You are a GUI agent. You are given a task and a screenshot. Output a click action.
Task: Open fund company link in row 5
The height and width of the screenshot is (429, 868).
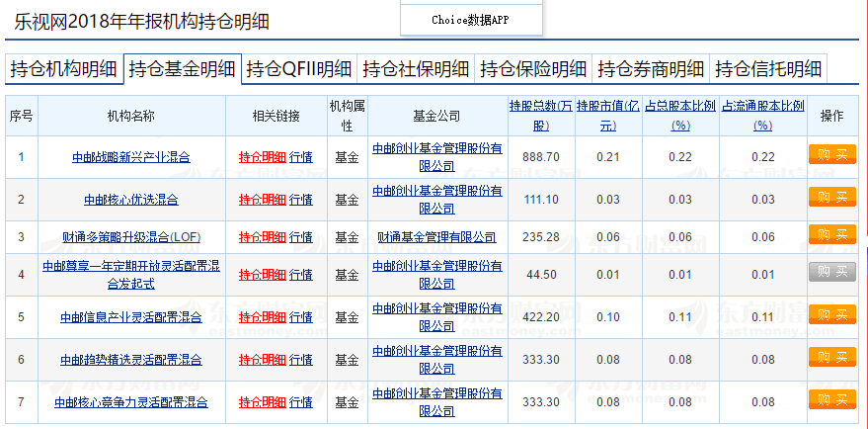coord(437,317)
